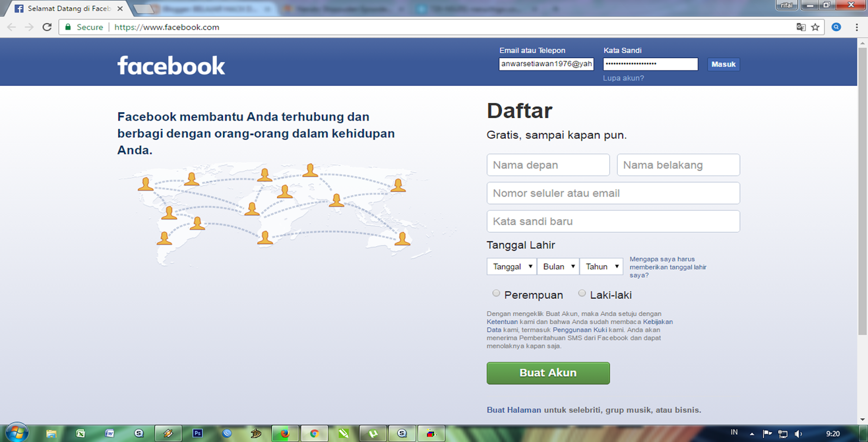Show hidden tray icons arrow

click(x=752, y=434)
